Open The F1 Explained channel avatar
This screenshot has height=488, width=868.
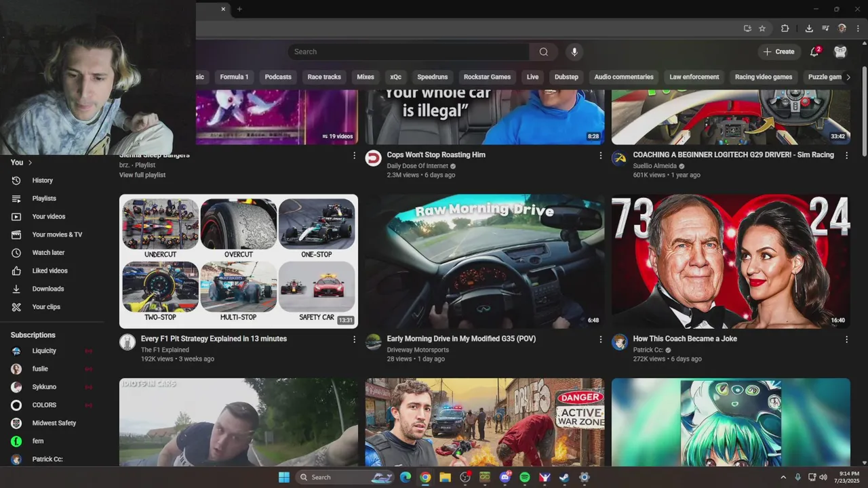pyautogui.click(x=127, y=342)
